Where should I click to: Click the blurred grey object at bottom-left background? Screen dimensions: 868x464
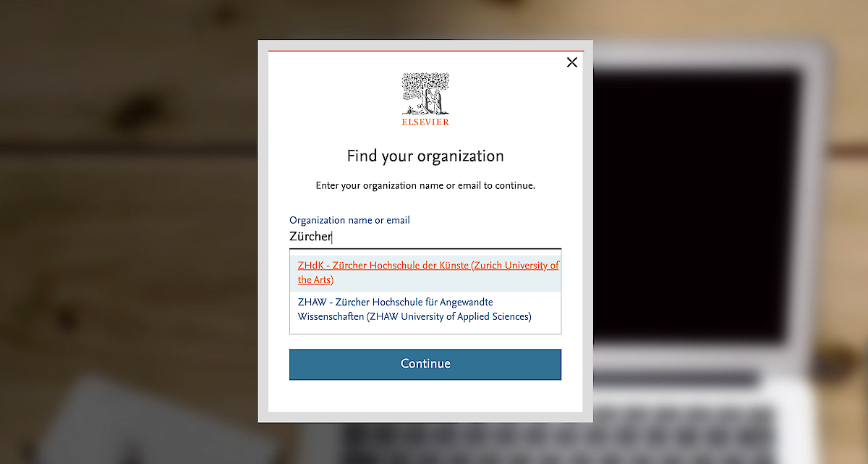109,427
